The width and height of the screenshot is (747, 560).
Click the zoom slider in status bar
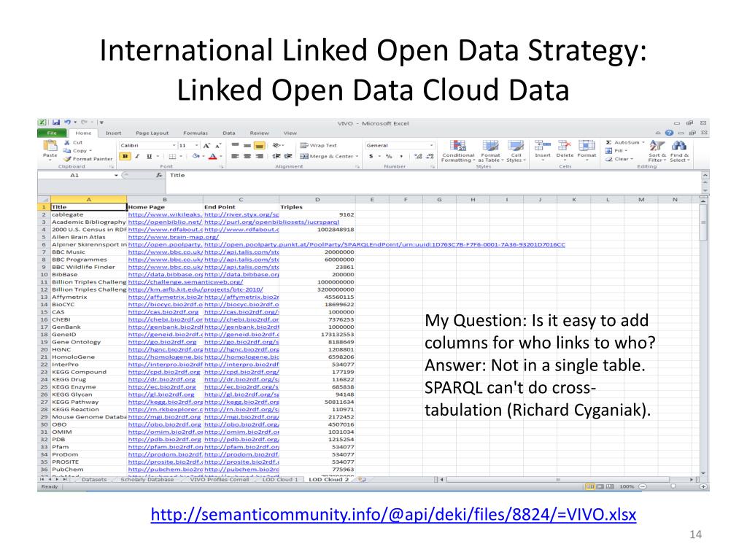click(673, 486)
